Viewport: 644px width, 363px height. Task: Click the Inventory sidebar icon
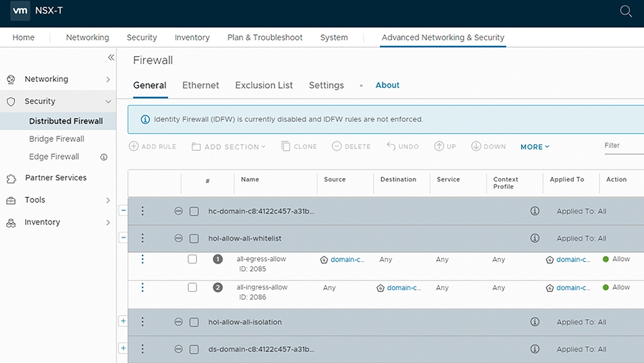pos(11,223)
